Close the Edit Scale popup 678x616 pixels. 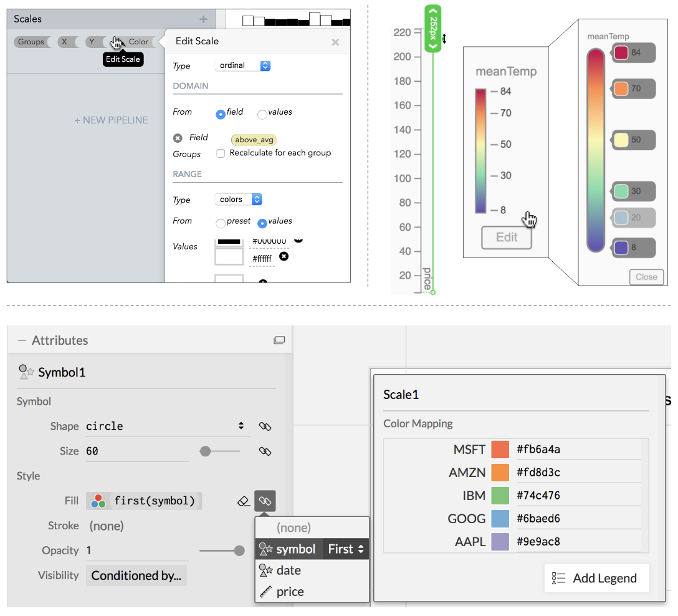(335, 42)
